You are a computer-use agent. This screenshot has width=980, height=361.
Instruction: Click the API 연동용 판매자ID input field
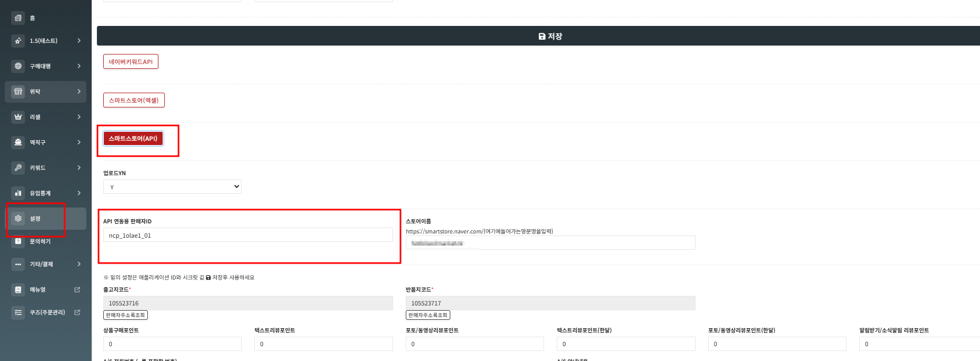[248, 235]
